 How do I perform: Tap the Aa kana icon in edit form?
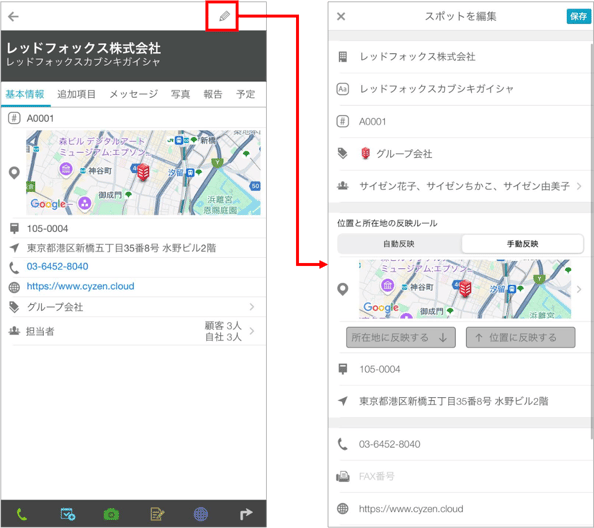tap(342, 89)
